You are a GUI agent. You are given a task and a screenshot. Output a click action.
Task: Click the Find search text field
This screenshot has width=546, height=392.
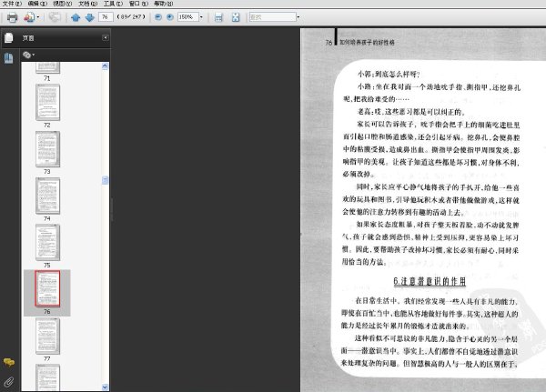pos(273,17)
